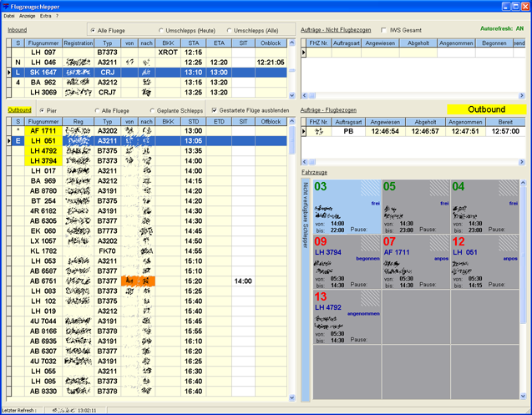Viewport: 532px width, 415px height.
Task: Click the Fahrzeuge heading
Action: (x=315, y=172)
